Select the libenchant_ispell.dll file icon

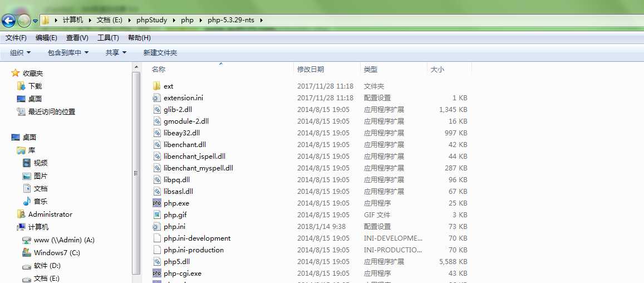click(156, 157)
